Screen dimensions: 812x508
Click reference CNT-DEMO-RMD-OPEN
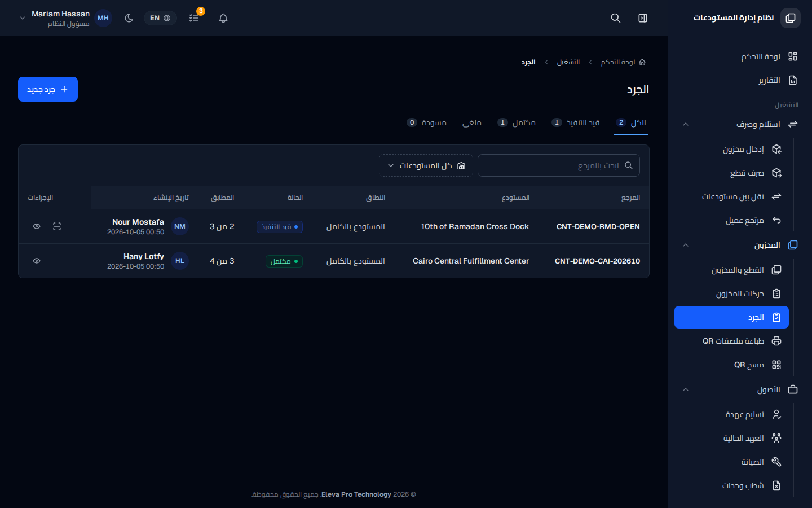[x=598, y=226]
